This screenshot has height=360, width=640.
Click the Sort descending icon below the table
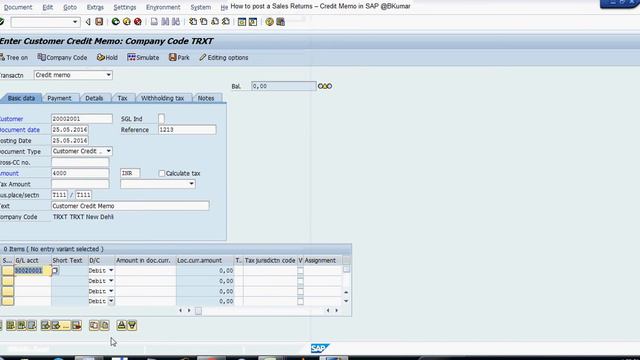pos(132,325)
